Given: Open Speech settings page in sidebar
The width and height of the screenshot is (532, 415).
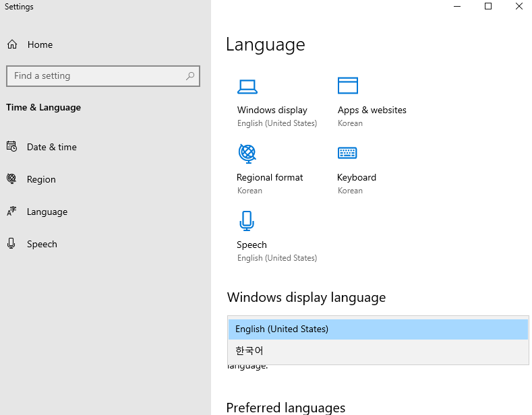Looking at the screenshot, I should click(42, 244).
